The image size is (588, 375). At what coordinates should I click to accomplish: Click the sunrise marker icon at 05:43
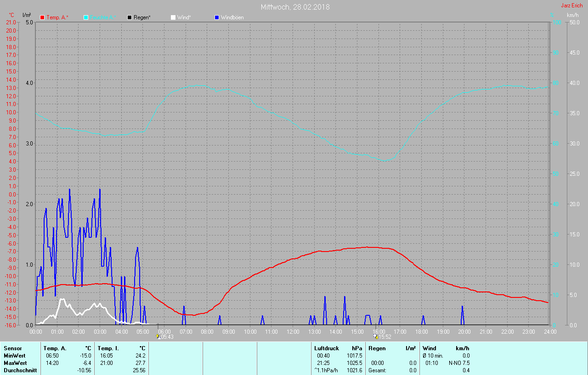coord(158,336)
